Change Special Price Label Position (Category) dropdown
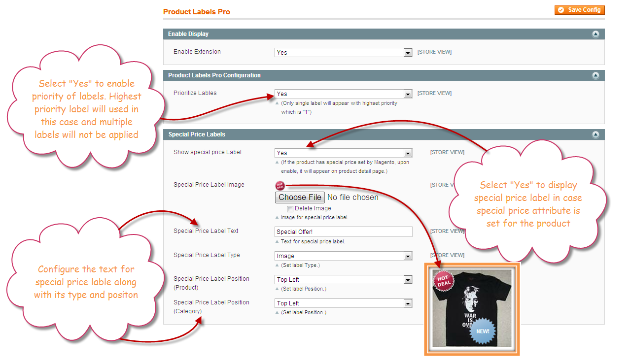 [x=343, y=303]
